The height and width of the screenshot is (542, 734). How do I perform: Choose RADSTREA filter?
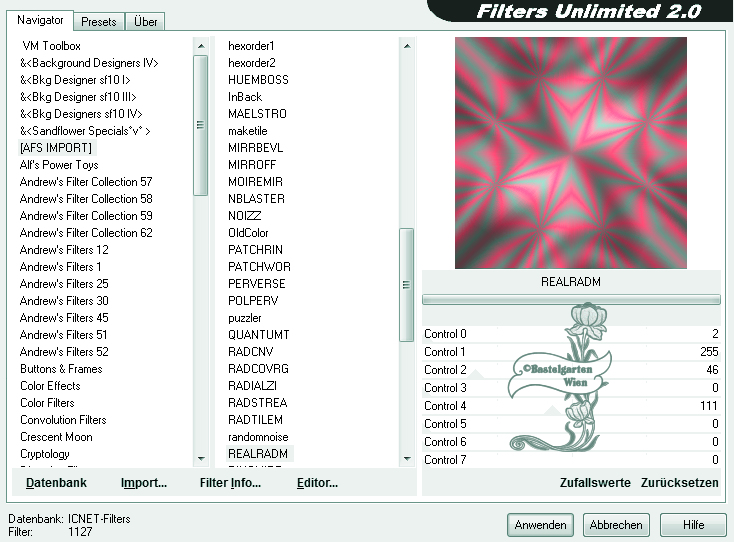point(257,403)
